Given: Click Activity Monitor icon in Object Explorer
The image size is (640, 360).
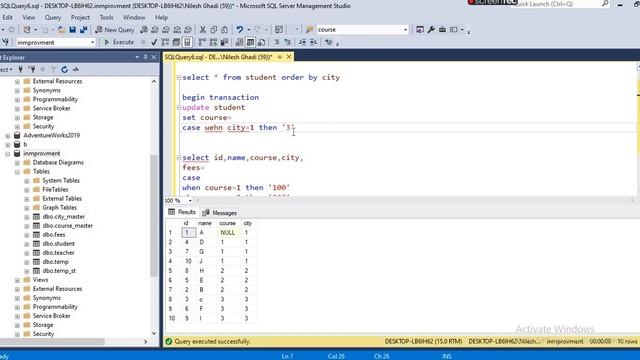Looking at the screenshot, I should pos(76,69).
